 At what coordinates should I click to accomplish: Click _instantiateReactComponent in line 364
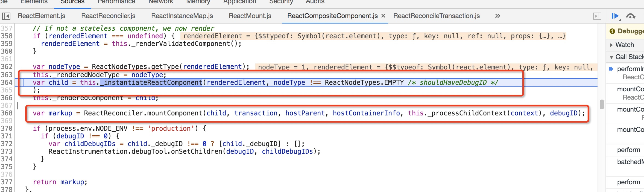tap(151, 83)
